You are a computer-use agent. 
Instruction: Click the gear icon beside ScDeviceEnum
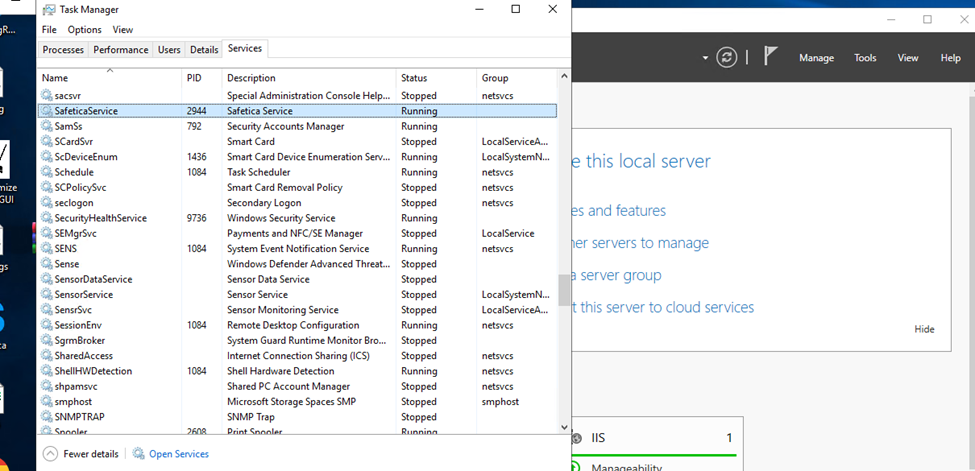(x=47, y=157)
